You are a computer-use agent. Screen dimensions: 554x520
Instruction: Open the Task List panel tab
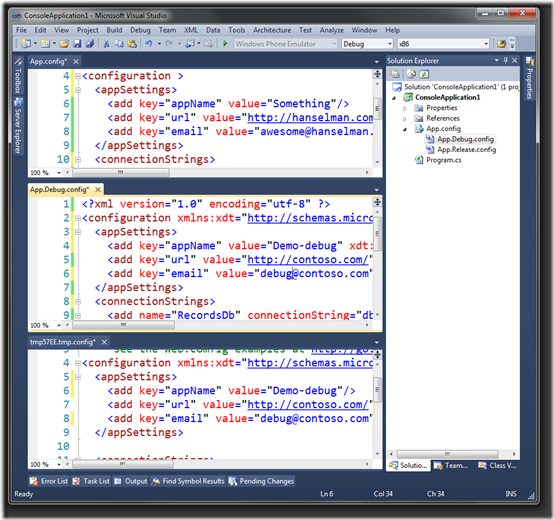click(91, 481)
